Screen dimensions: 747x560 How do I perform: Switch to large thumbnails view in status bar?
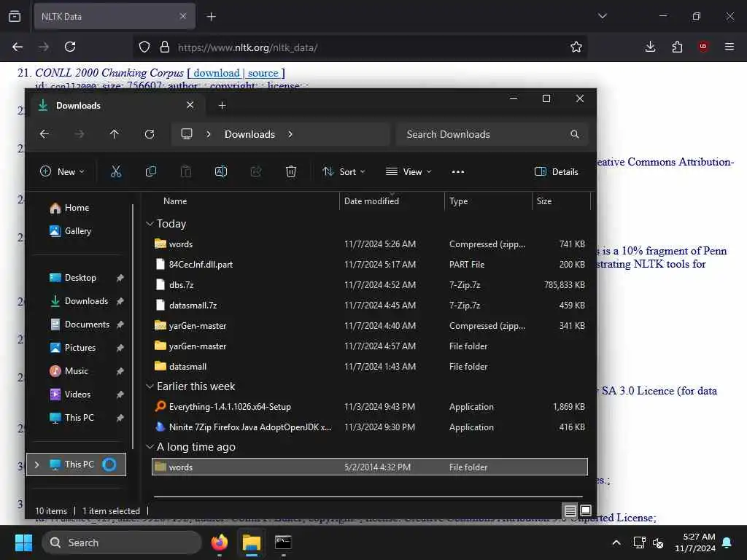pyautogui.click(x=586, y=511)
